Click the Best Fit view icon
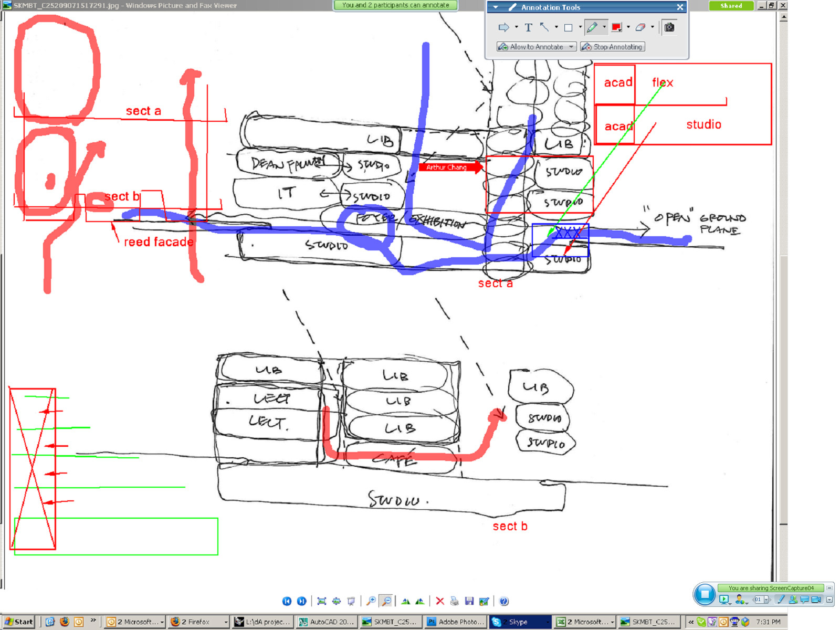Screen dimensions: 840x630 322,601
